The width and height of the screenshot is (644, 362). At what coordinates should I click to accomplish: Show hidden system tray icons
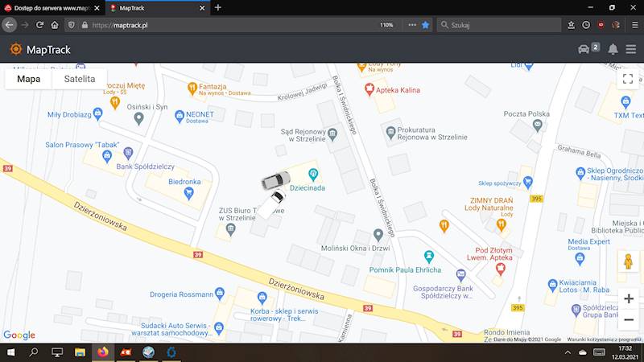(x=568, y=352)
